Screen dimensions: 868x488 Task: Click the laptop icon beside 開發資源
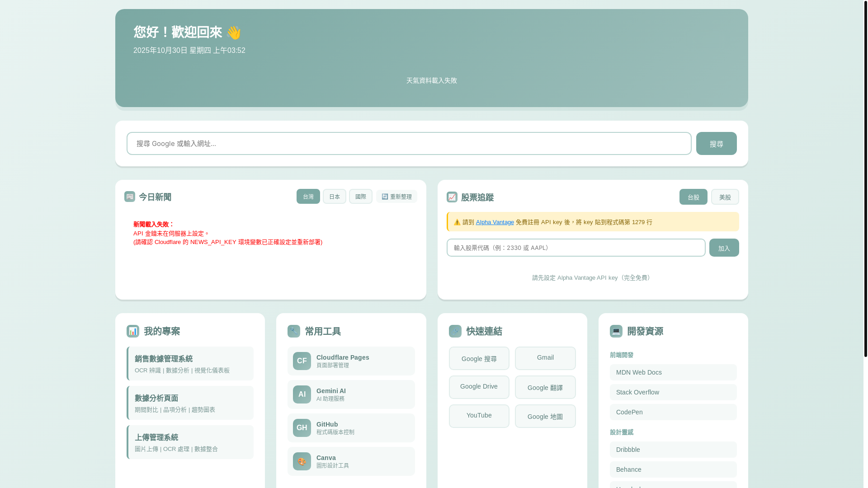(x=616, y=331)
